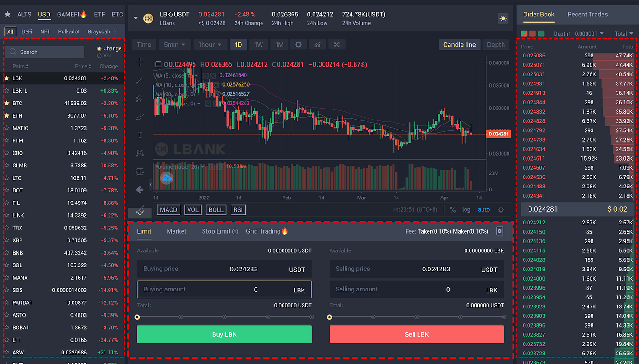Select the ruler measure tool at toolbar bottom
Viewport: 639px width, 364px height.
pyautogui.click(x=140, y=212)
